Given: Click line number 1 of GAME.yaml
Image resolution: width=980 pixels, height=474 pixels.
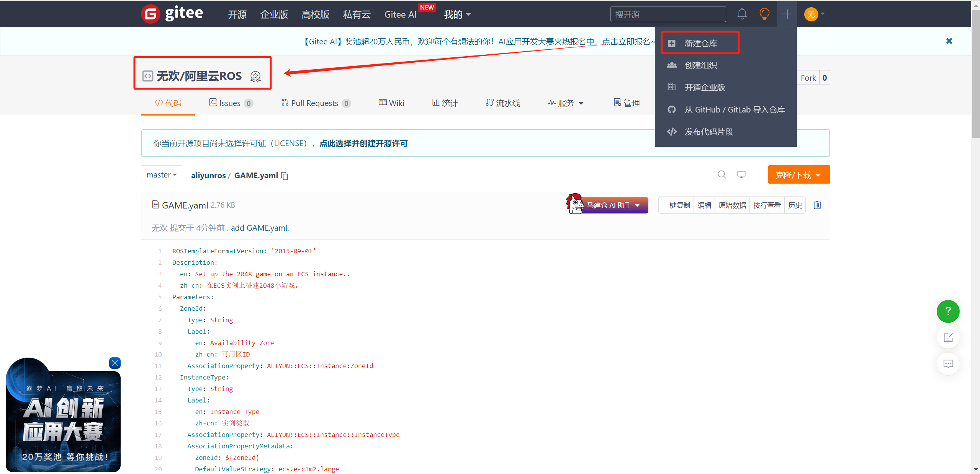Looking at the screenshot, I should click(160, 251).
